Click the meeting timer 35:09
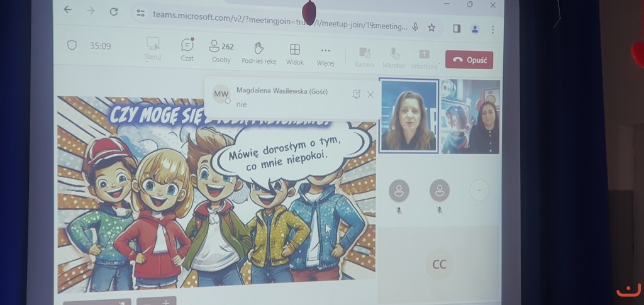The height and width of the screenshot is (305, 644). click(100, 46)
